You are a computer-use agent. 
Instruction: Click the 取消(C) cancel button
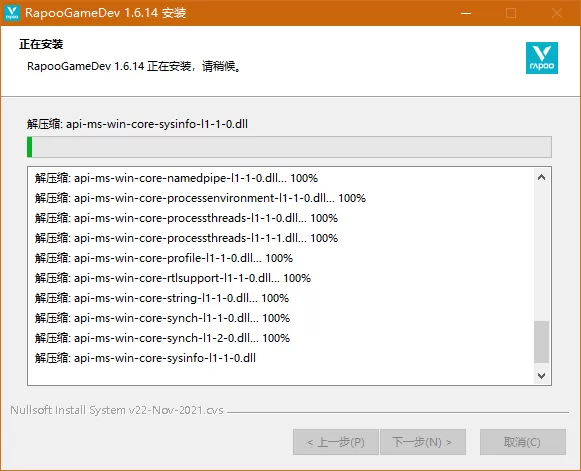pos(523,442)
